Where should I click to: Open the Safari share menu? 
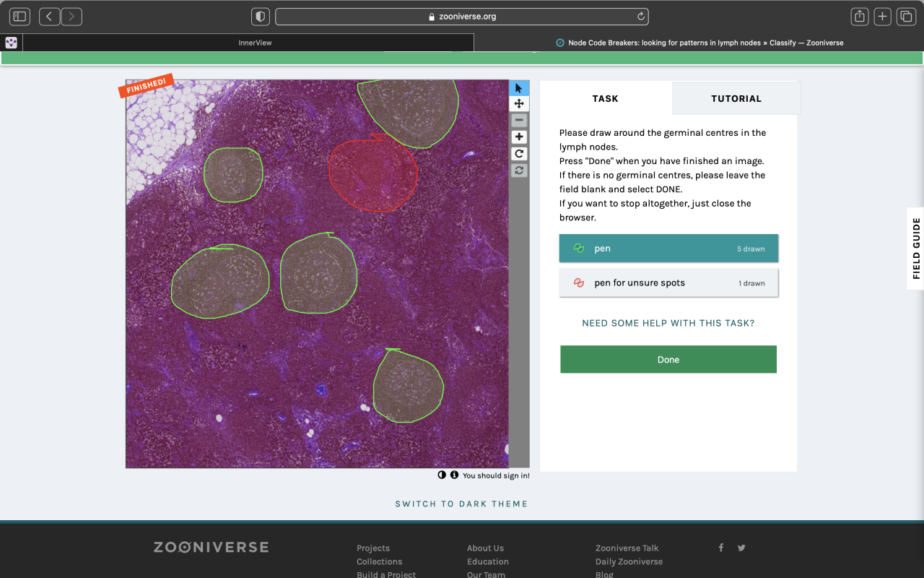859,16
